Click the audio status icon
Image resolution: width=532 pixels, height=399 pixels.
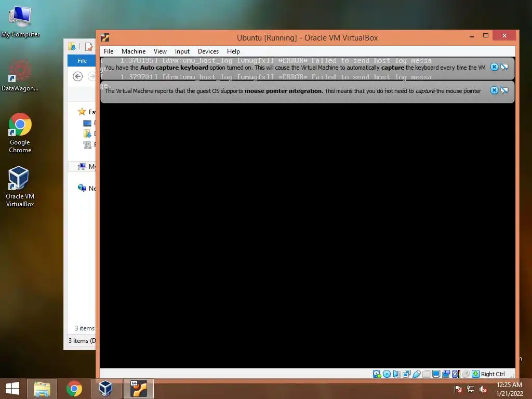pyautogui.click(x=396, y=374)
